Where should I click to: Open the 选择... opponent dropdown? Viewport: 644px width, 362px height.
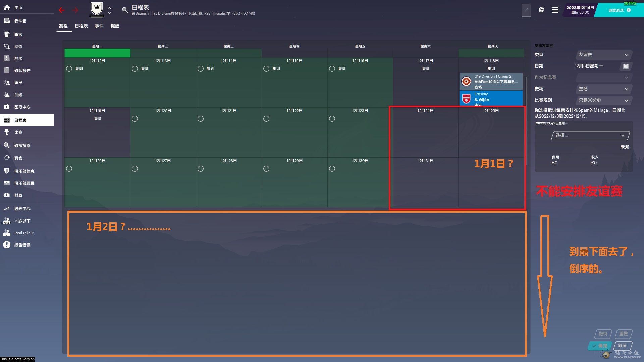click(x=590, y=135)
